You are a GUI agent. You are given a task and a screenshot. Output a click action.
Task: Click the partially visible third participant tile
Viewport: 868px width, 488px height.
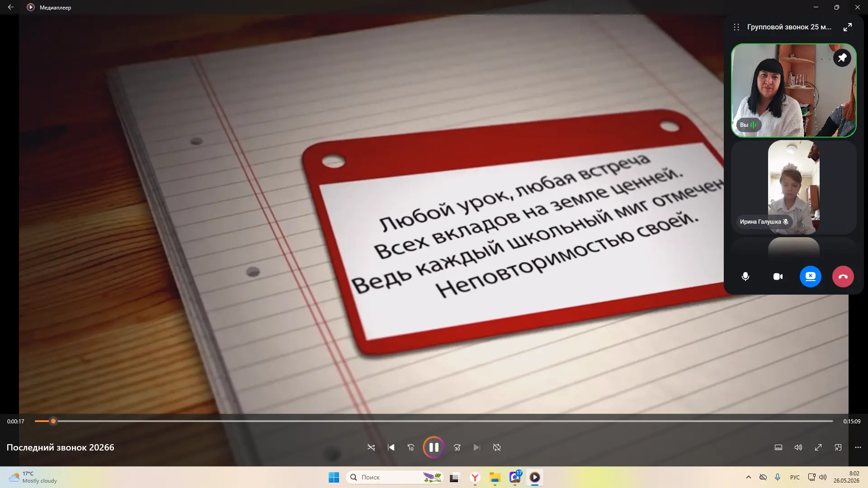pos(793,249)
